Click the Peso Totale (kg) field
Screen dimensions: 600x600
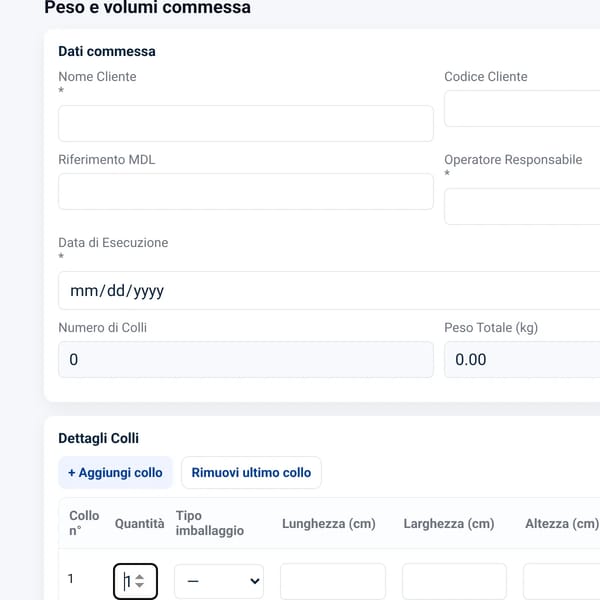coord(522,360)
